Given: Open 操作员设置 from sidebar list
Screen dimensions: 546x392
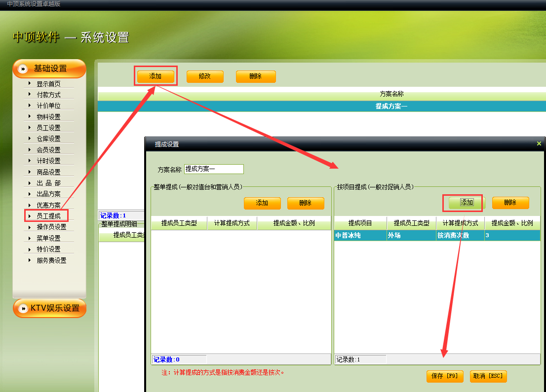Looking at the screenshot, I should 51,227.
